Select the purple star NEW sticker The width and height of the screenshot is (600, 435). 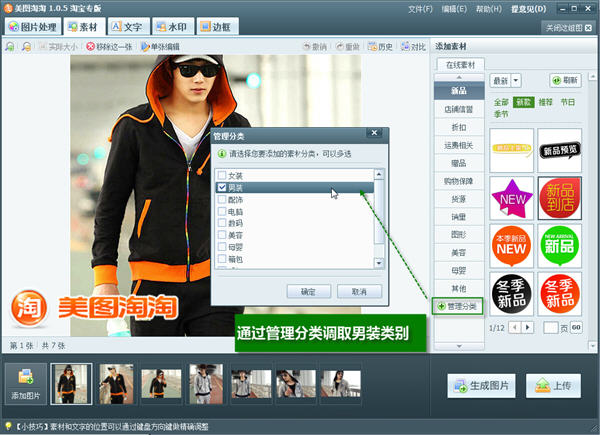coord(512,198)
